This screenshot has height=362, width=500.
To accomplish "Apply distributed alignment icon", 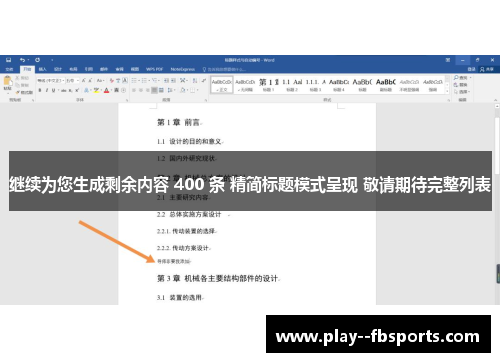I will coord(161,90).
